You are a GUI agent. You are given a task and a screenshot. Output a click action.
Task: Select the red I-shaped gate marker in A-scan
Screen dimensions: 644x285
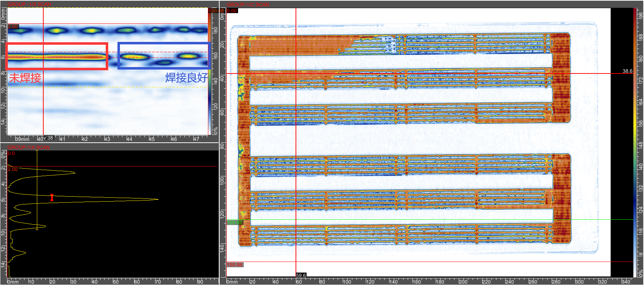[x=52, y=197]
